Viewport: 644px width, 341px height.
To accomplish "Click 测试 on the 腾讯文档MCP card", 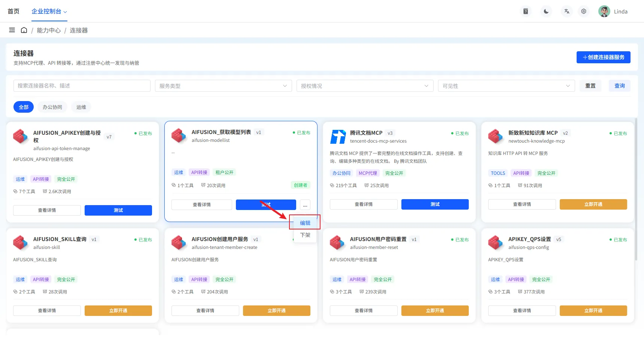I will 435,204.
